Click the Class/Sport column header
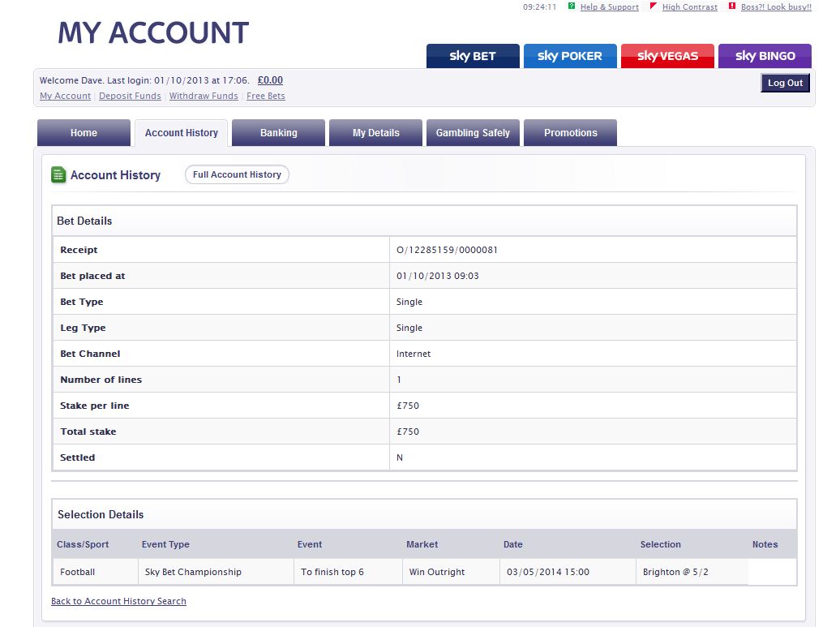This screenshot has height=627, width=840. pyautogui.click(x=83, y=544)
